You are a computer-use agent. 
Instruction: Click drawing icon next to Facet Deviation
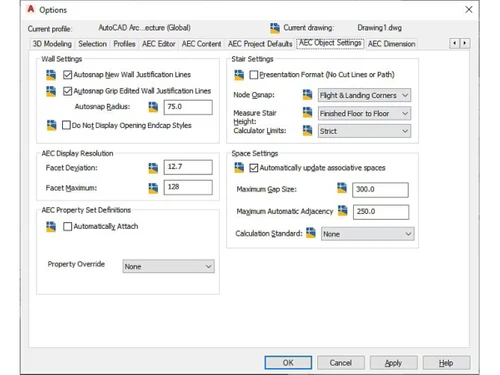[x=153, y=168]
